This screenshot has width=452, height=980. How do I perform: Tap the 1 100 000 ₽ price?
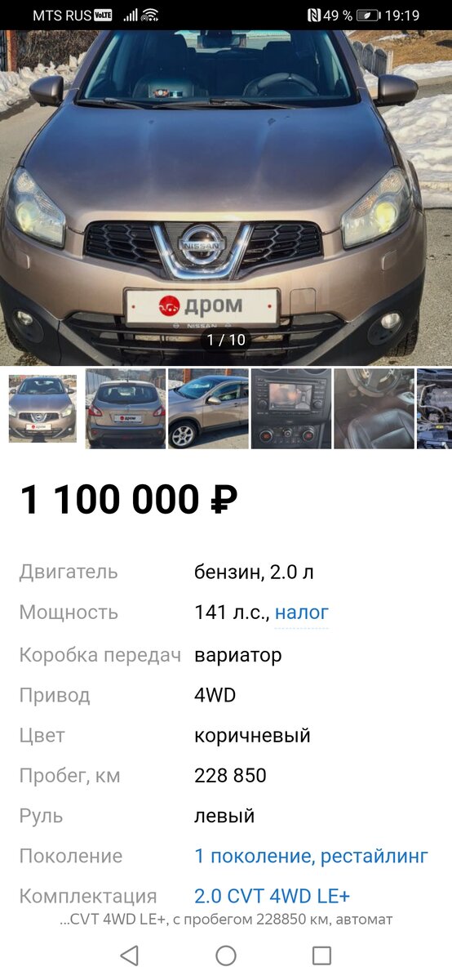[x=129, y=499]
